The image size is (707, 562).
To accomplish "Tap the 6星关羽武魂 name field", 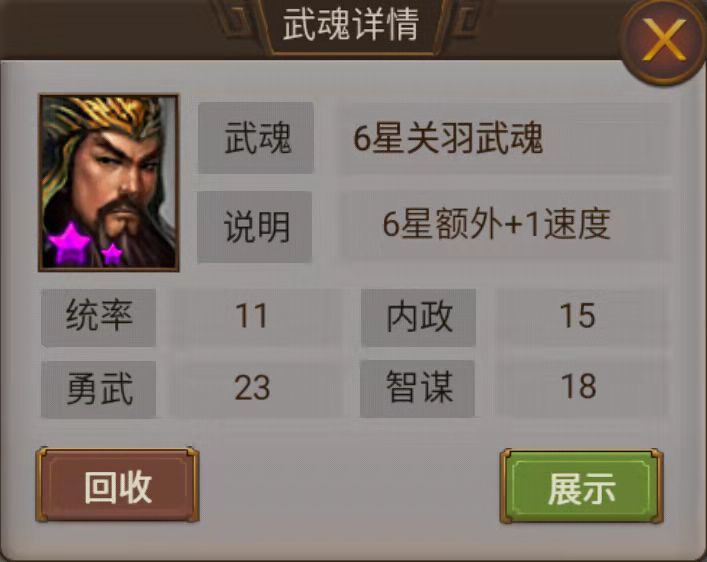I will [506, 138].
